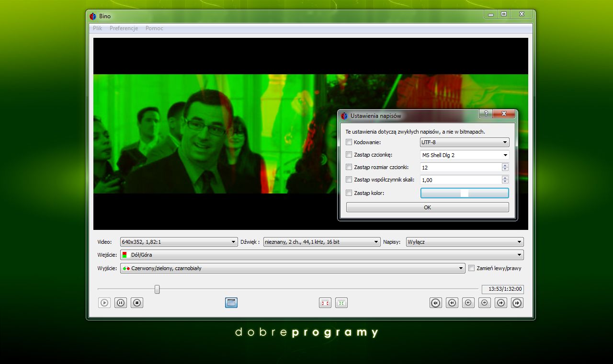613x364 pixels.
Task: Toggle fullscreen mode icon
Action: coord(231,303)
